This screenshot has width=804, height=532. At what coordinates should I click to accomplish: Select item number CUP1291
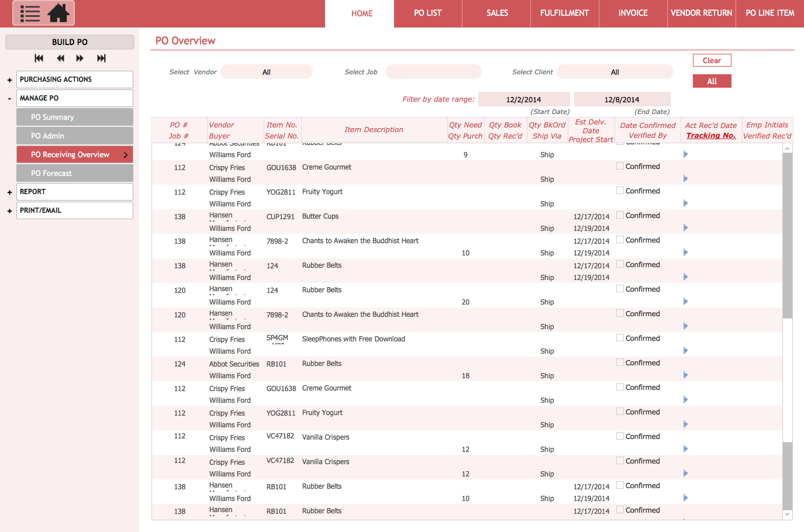[x=281, y=216]
